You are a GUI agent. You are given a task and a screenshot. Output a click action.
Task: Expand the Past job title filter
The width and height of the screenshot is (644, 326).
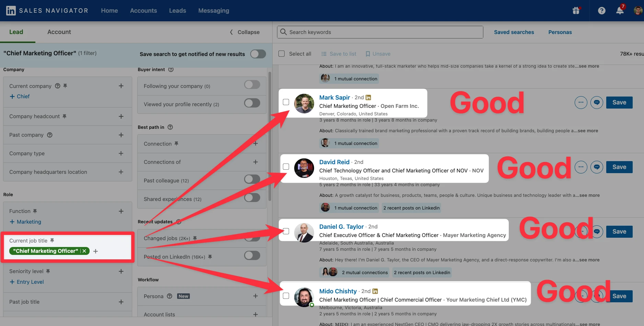121,302
